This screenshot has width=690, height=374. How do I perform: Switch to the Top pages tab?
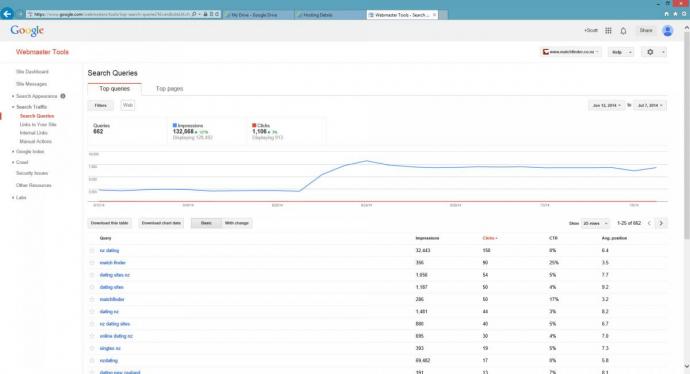[x=169, y=88]
